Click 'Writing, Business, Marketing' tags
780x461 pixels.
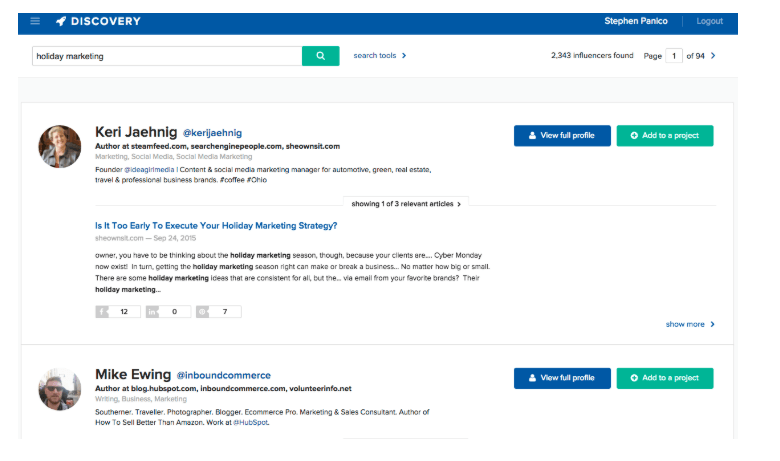141,399
